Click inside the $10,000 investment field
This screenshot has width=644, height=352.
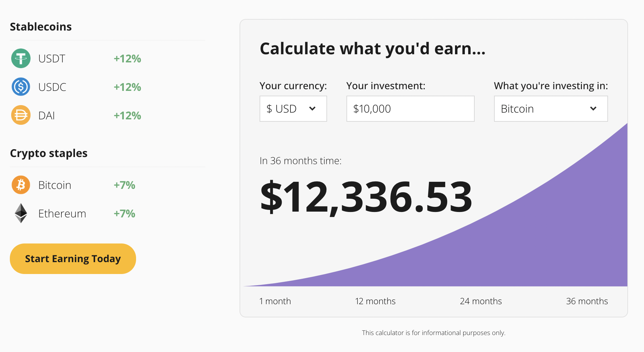tap(410, 109)
